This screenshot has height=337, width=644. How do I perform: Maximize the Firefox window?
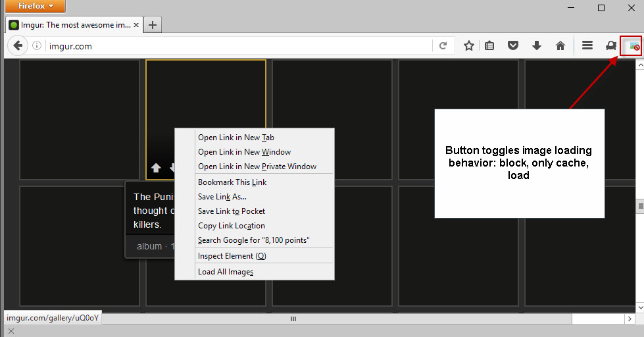point(601,8)
